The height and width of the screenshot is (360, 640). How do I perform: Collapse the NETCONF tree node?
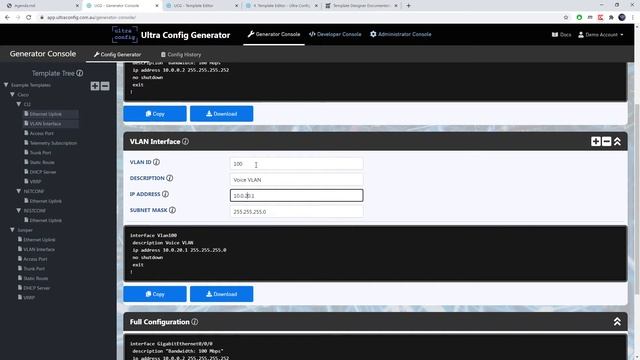(x=19, y=191)
